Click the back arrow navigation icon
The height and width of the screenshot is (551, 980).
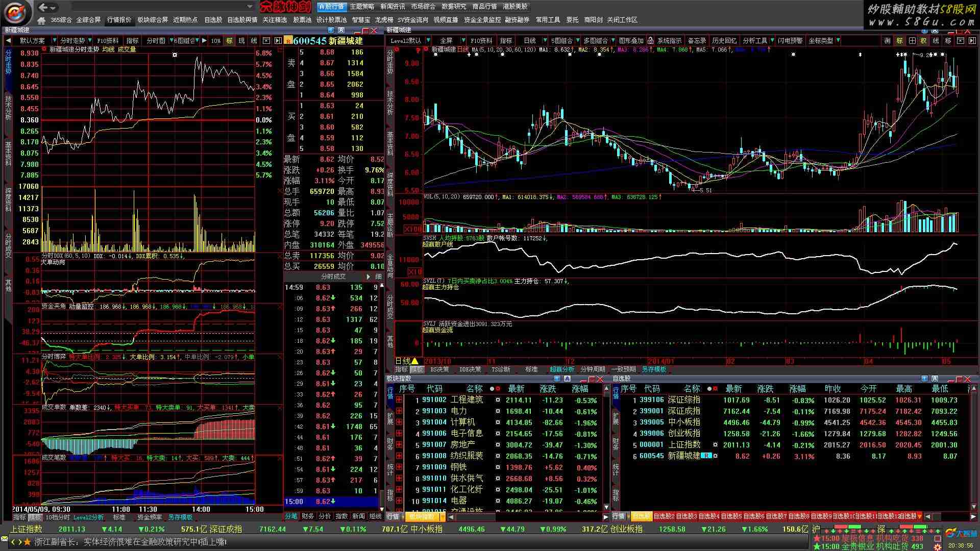(x=43, y=7)
